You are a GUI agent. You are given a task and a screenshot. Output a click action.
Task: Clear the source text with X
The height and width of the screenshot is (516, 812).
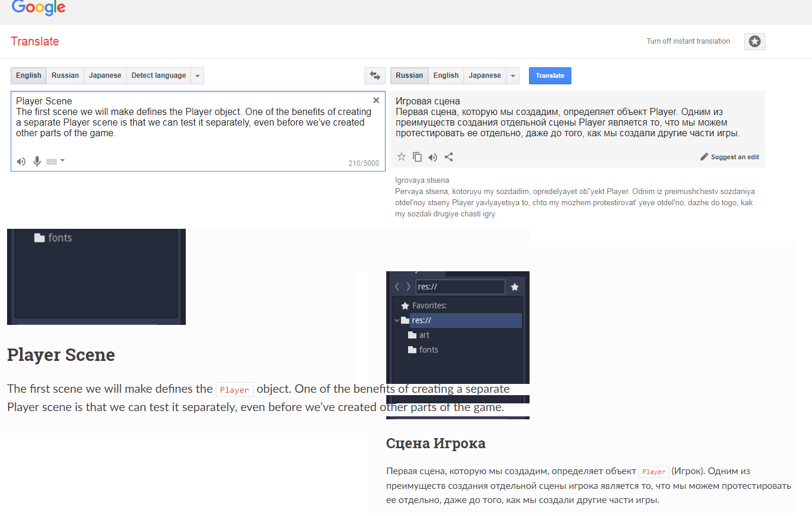(x=376, y=100)
